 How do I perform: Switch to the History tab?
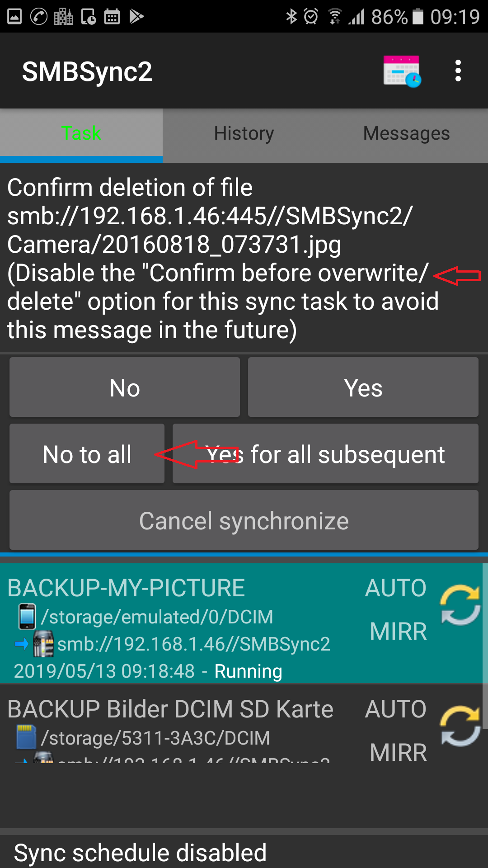[244, 134]
